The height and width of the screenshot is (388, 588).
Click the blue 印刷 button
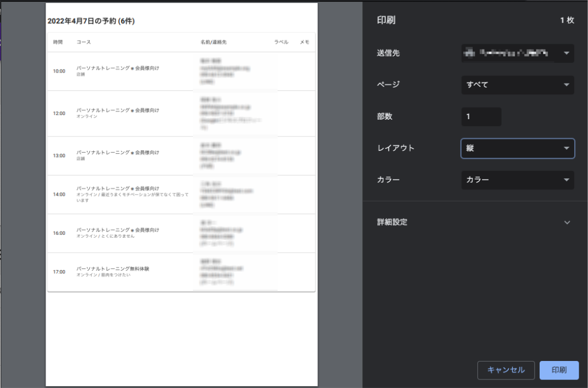click(559, 370)
